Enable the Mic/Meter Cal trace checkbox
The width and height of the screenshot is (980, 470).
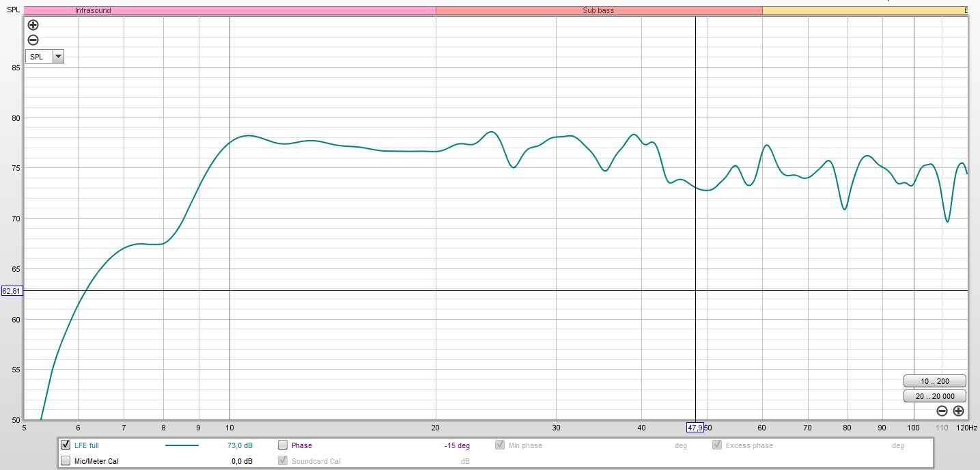pyautogui.click(x=66, y=460)
